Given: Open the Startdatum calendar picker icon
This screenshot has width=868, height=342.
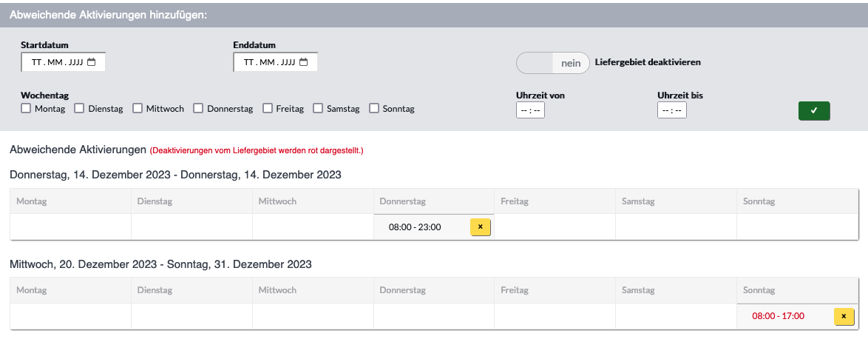Looking at the screenshot, I should [x=92, y=62].
